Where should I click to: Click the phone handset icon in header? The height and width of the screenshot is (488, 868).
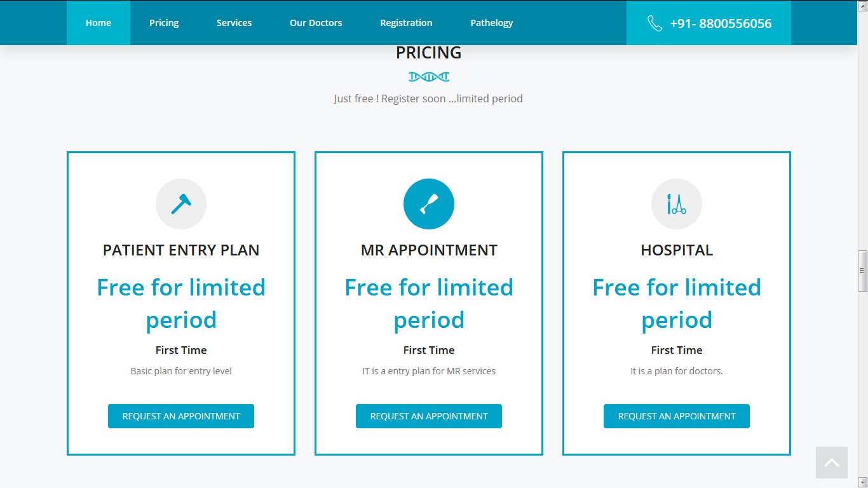click(654, 24)
